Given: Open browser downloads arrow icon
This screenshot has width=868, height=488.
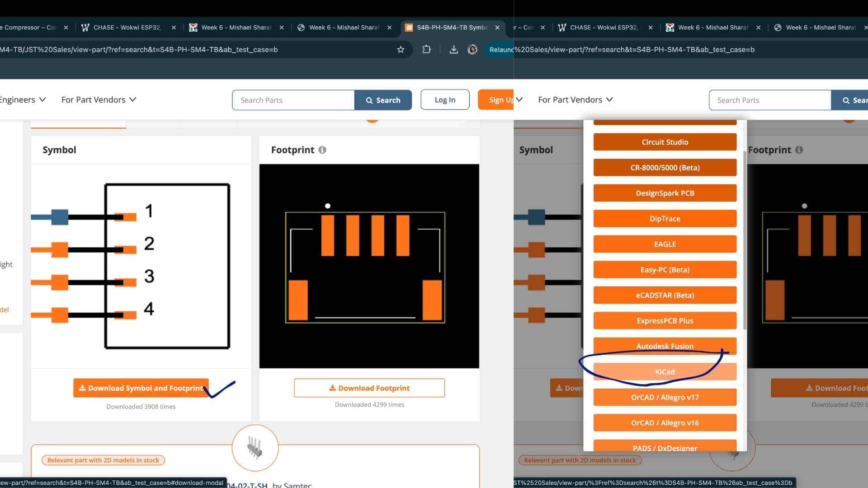Looking at the screenshot, I should point(453,50).
